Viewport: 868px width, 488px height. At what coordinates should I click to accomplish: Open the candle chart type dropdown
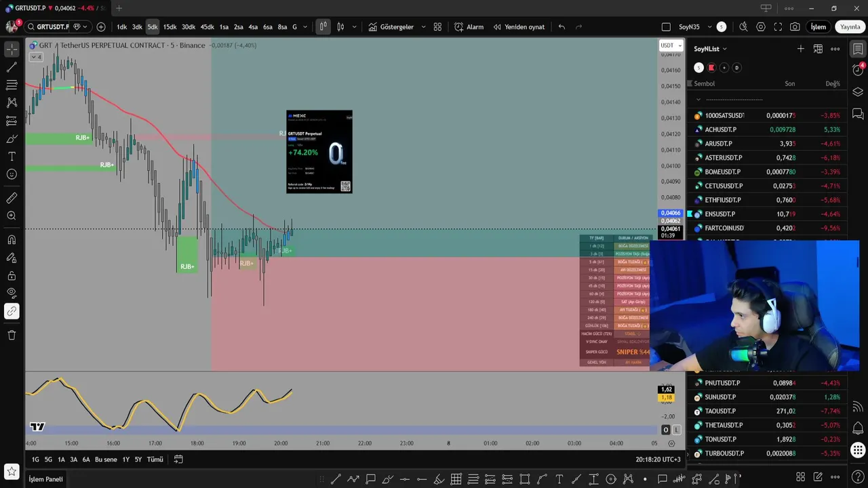[x=340, y=27]
